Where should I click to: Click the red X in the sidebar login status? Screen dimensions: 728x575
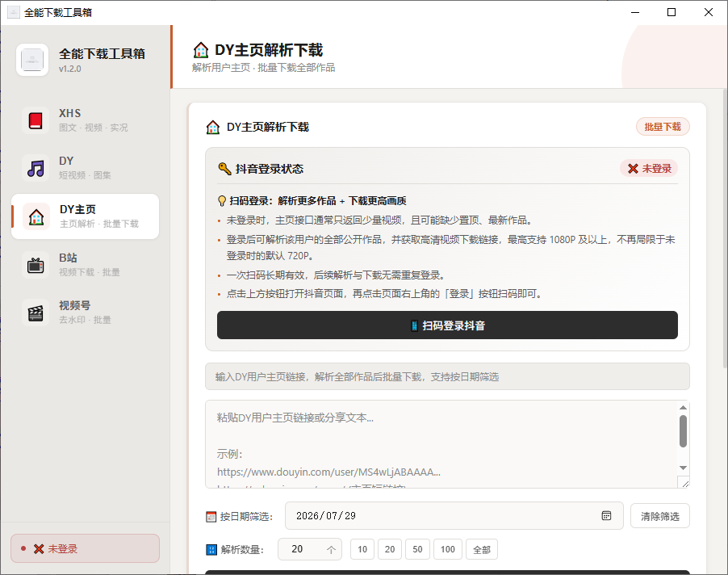click(39, 549)
